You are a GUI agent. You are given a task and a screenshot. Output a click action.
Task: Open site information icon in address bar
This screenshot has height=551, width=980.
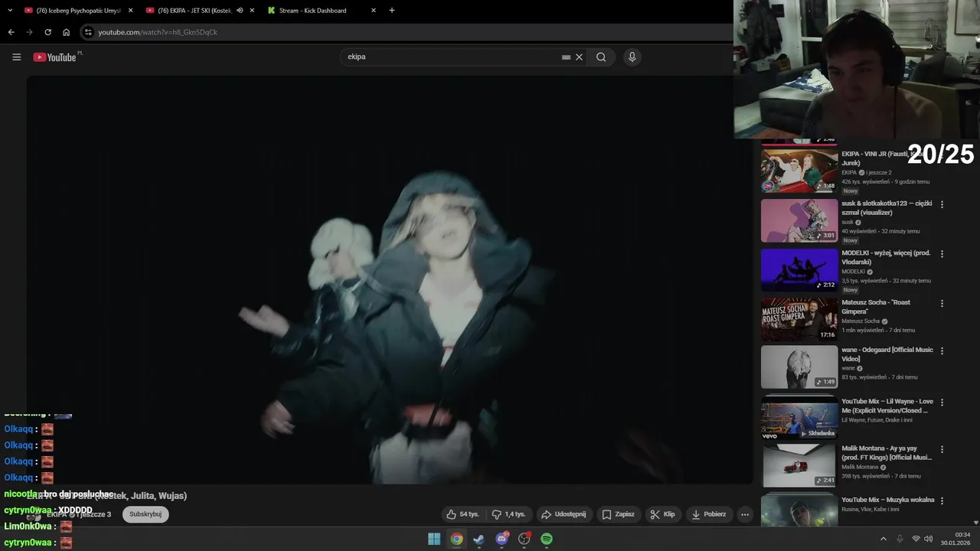tap(88, 32)
